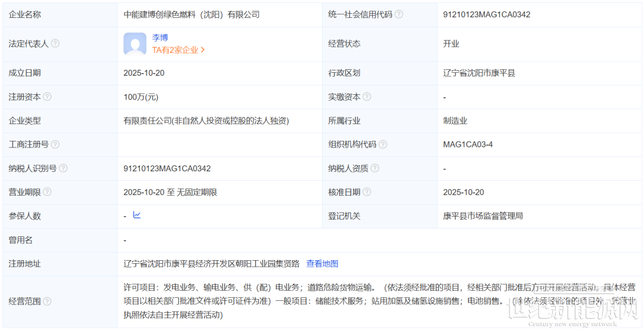Click the legal representative's avatar image
Image resolution: width=644 pixels, height=330 pixels.
pyautogui.click(x=135, y=44)
